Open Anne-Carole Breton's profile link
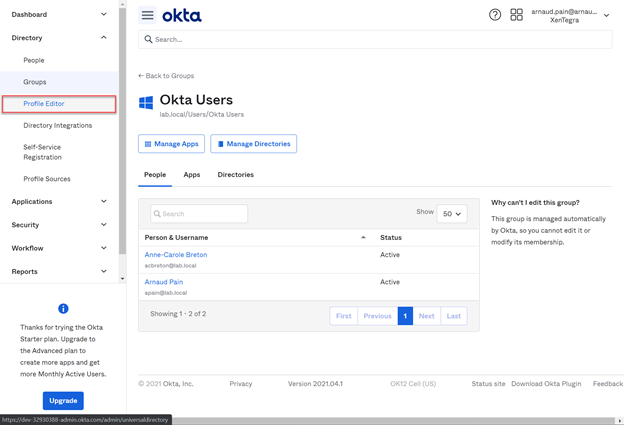 pyautogui.click(x=176, y=255)
